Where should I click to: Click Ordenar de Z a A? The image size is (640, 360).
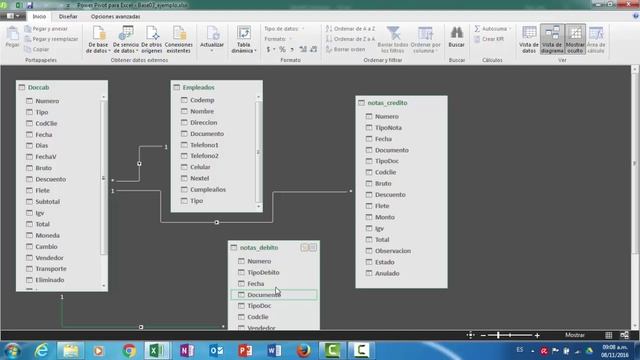coord(350,39)
